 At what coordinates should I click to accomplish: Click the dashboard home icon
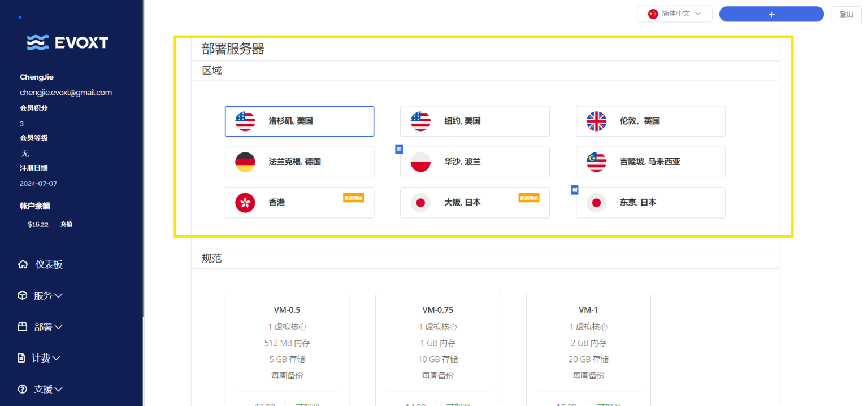23,264
